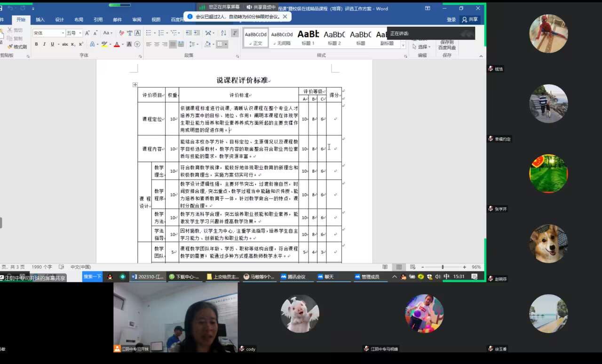Open 管理成员 from the taskbar
This screenshot has width=602, height=364.
pos(371,277)
